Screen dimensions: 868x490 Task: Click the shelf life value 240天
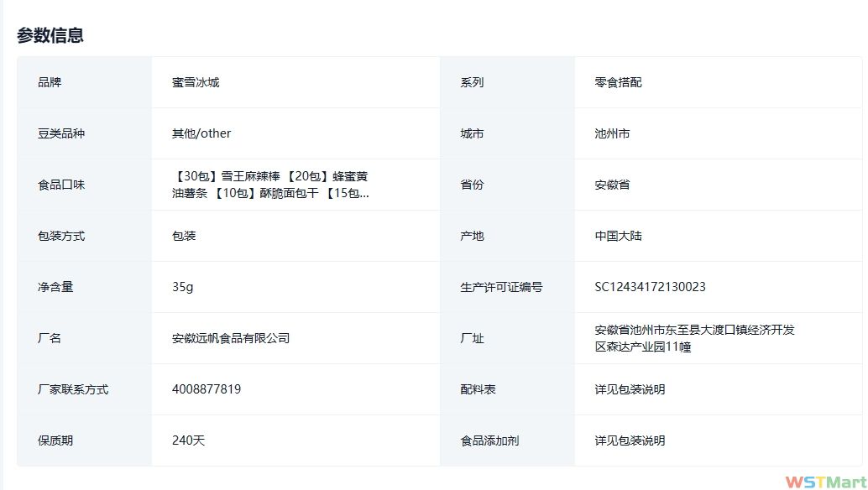188,440
